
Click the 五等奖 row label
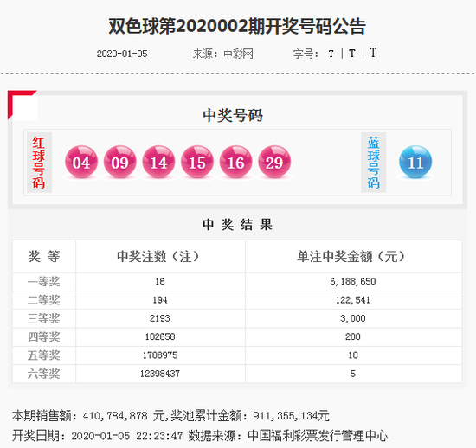click(x=44, y=355)
